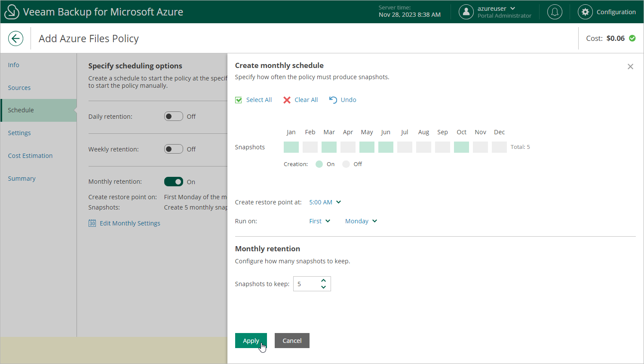This screenshot has height=364, width=644.
Task: Click the Veeam logo icon
Action: coord(12,12)
